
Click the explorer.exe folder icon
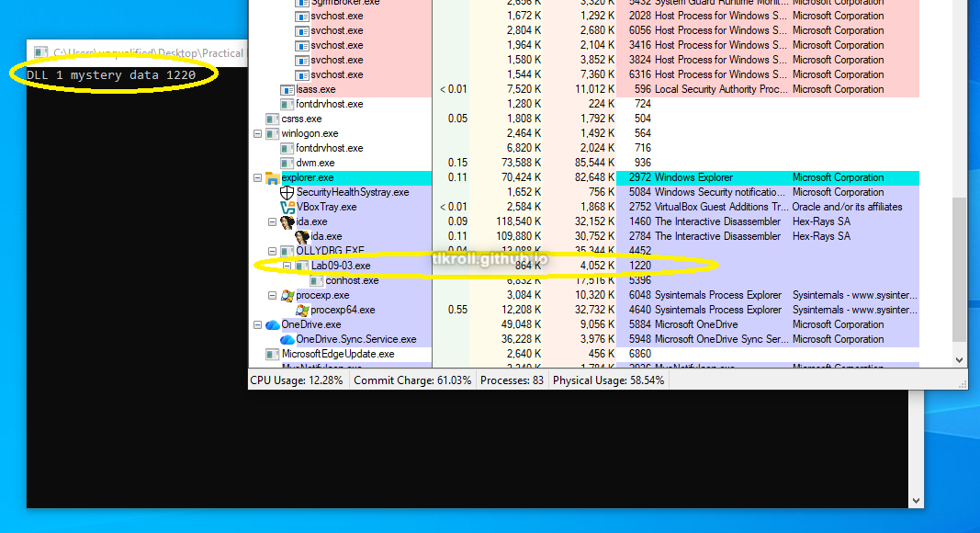(273, 177)
